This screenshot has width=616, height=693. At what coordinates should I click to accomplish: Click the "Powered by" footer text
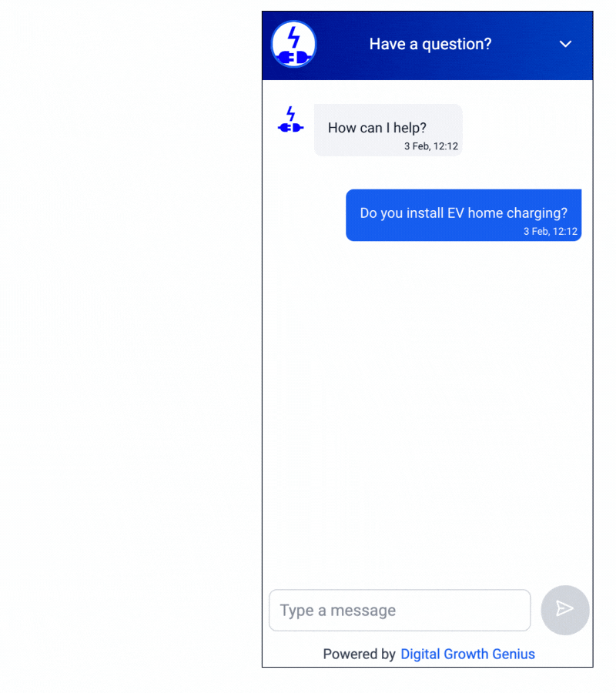[359, 654]
